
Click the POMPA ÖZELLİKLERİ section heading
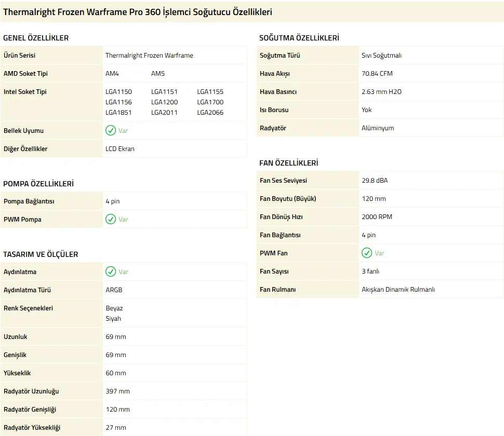click(38, 184)
